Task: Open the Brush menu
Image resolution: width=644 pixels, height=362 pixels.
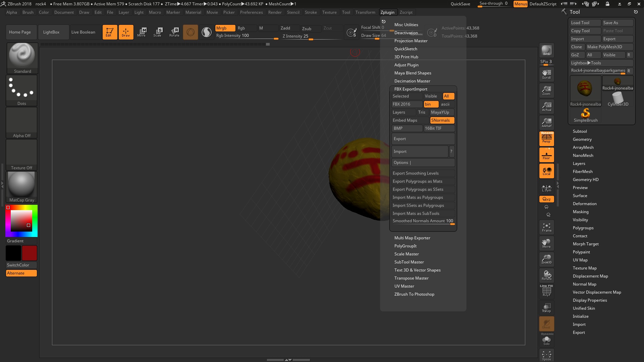Action: coord(28,12)
